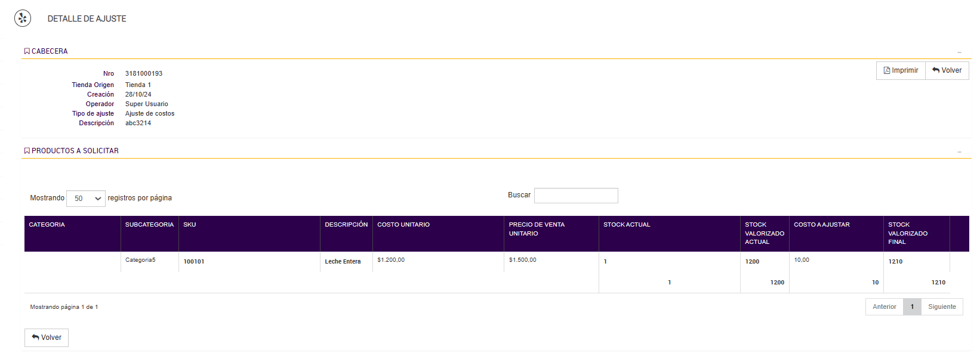980x353 pixels.
Task: Sort by STOCK VALORIZADO FINAL header
Action: point(917,234)
